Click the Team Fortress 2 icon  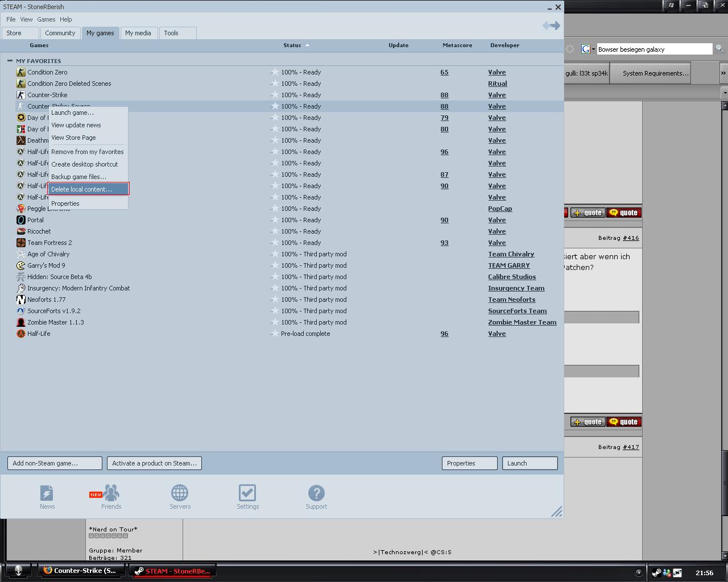pyautogui.click(x=21, y=243)
